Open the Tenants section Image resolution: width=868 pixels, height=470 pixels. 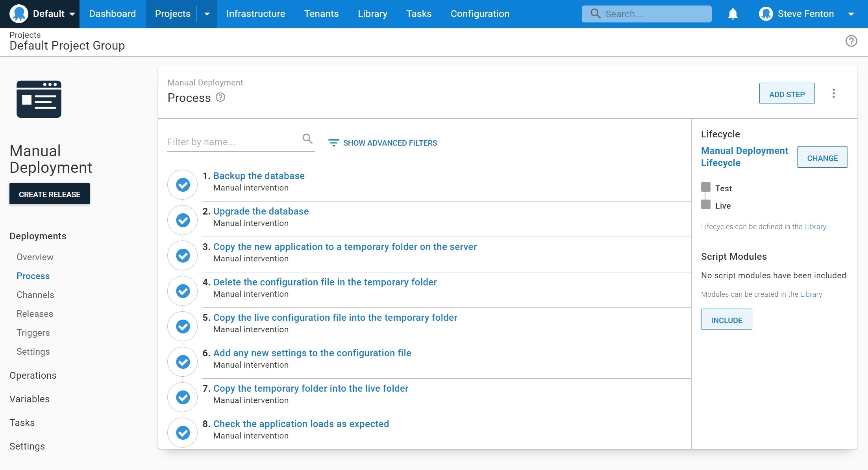(321, 13)
